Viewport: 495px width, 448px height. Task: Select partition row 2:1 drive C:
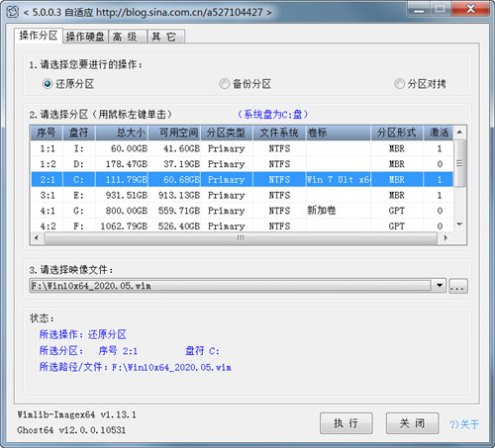click(x=242, y=180)
